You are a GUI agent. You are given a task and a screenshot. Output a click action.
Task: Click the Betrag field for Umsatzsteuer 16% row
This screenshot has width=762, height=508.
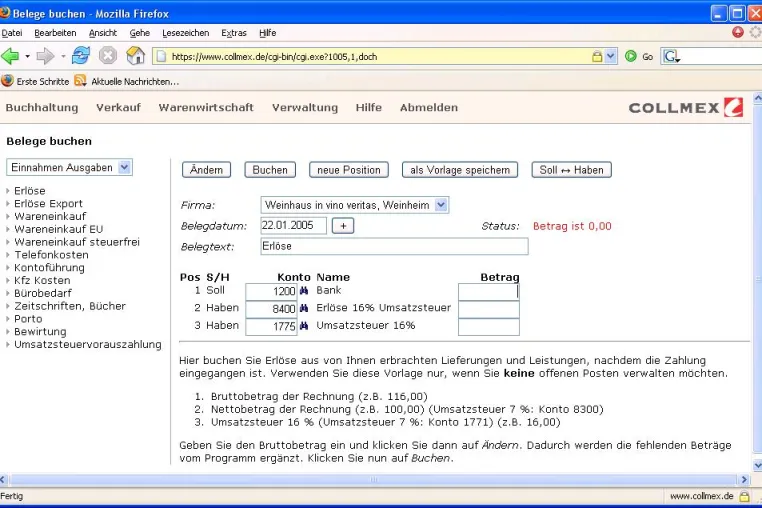click(489, 327)
